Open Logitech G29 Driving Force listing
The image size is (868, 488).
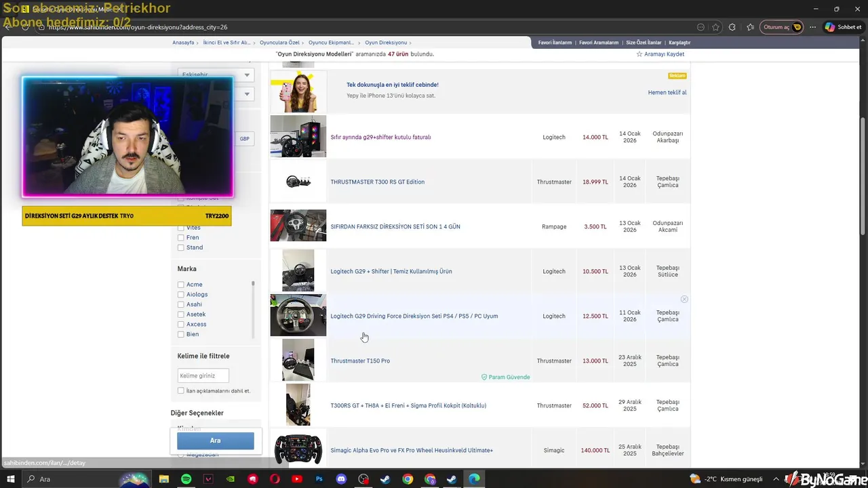click(x=414, y=316)
